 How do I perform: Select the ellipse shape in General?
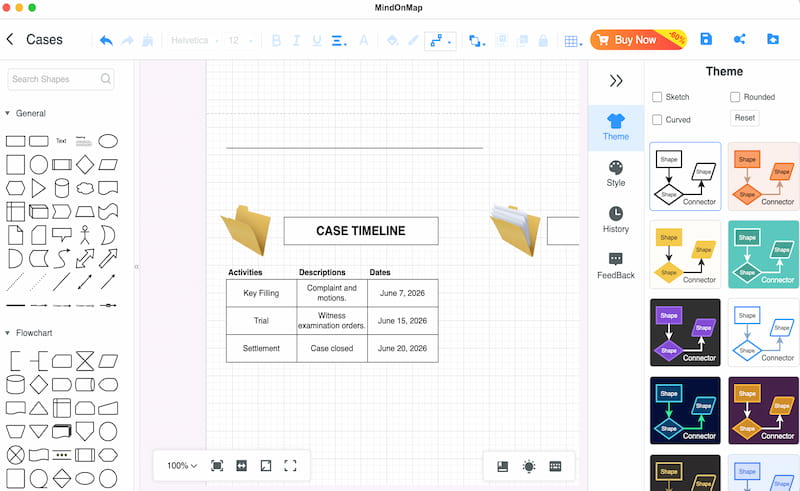pyautogui.click(x=108, y=141)
